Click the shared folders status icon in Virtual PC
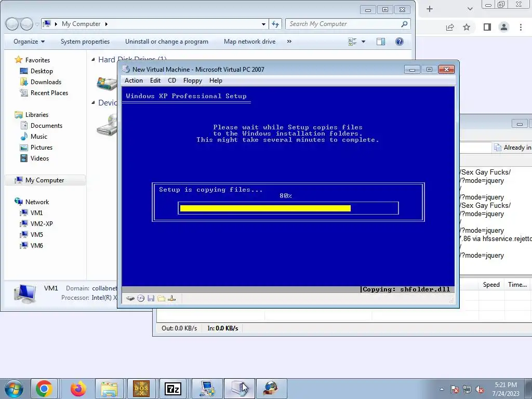Screen dimensions: 532x399 pos(162,299)
